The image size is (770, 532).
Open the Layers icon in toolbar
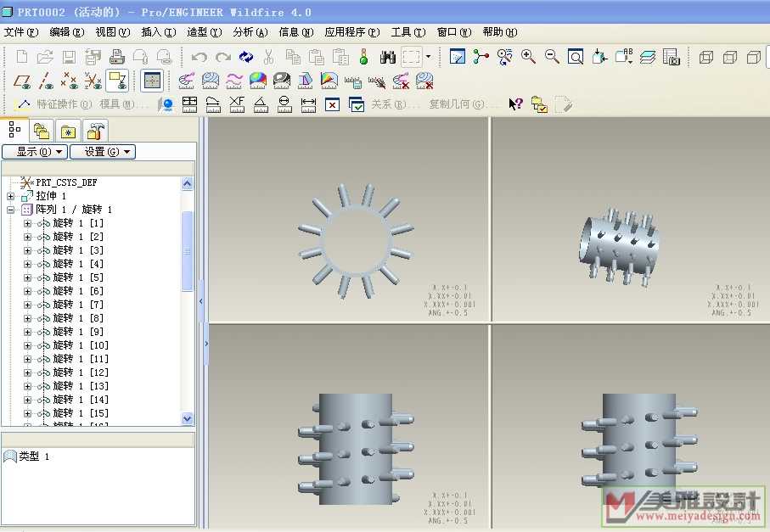[648, 57]
